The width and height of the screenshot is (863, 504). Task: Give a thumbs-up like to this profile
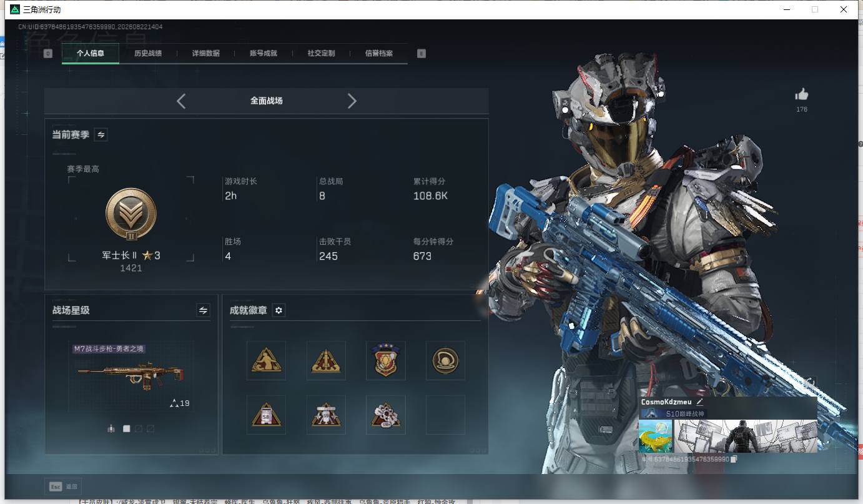tap(802, 94)
